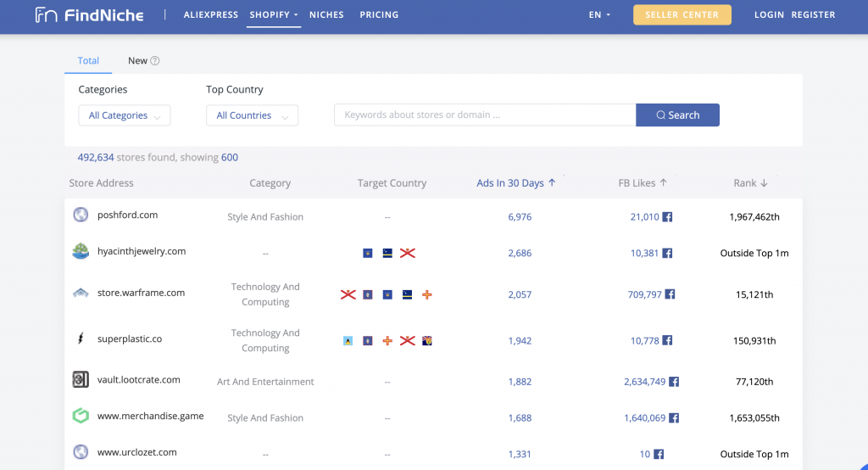Focus the store keywords search field
This screenshot has height=470, width=868.
(x=485, y=115)
